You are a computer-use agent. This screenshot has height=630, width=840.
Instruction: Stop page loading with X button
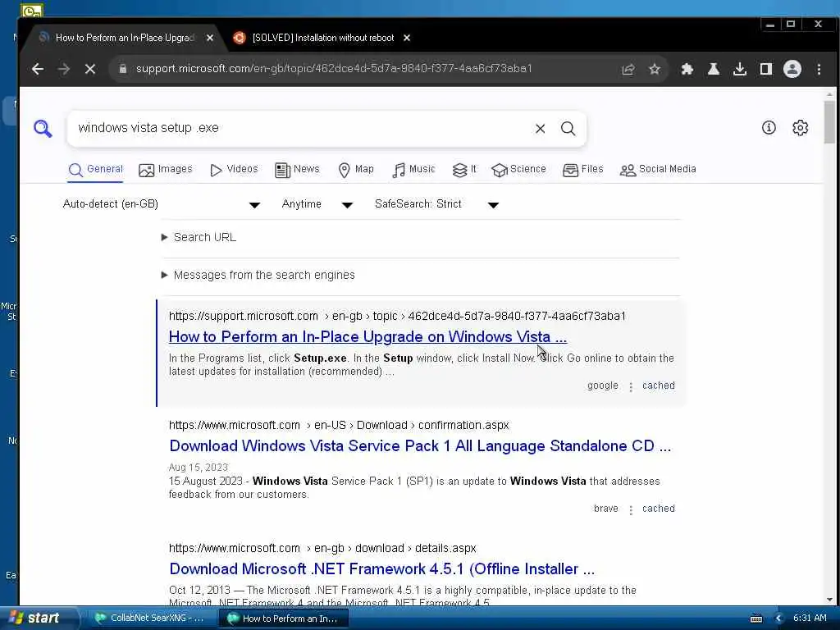click(x=90, y=69)
